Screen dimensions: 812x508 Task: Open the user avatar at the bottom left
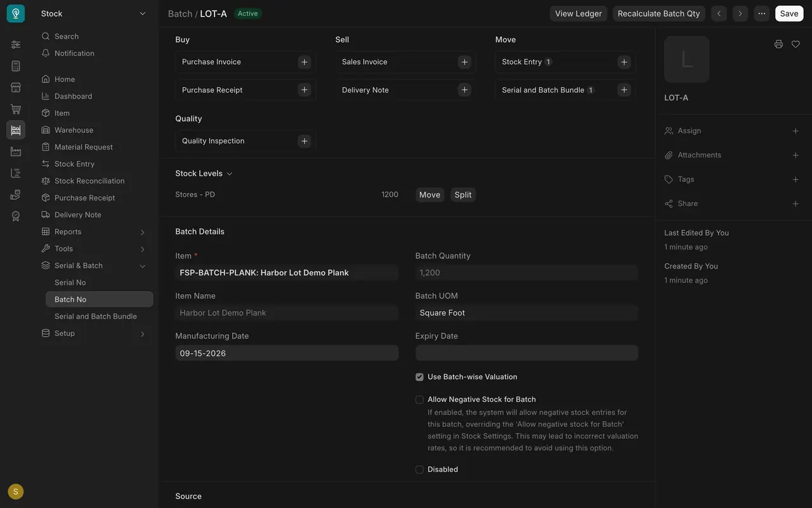(x=16, y=491)
